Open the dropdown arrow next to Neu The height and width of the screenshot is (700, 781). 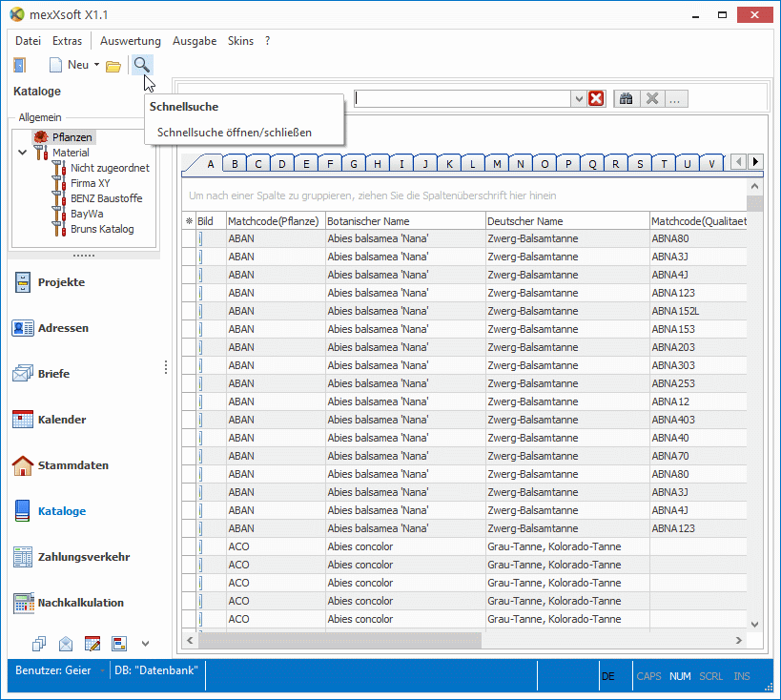point(96,65)
